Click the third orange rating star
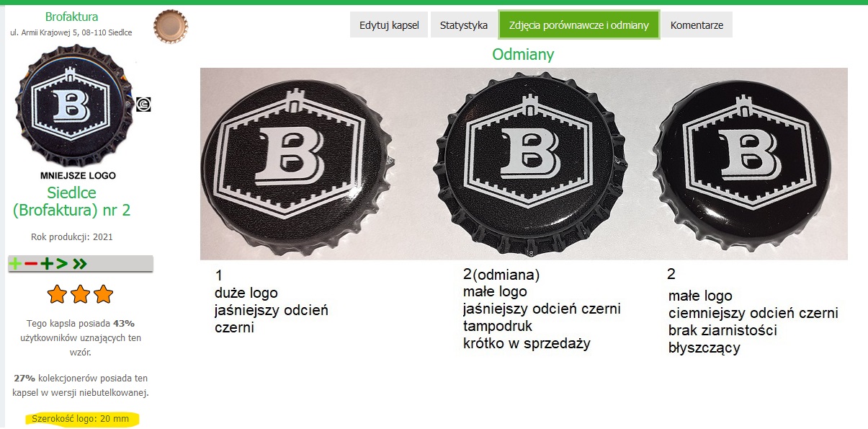The image size is (868, 429). point(104,294)
